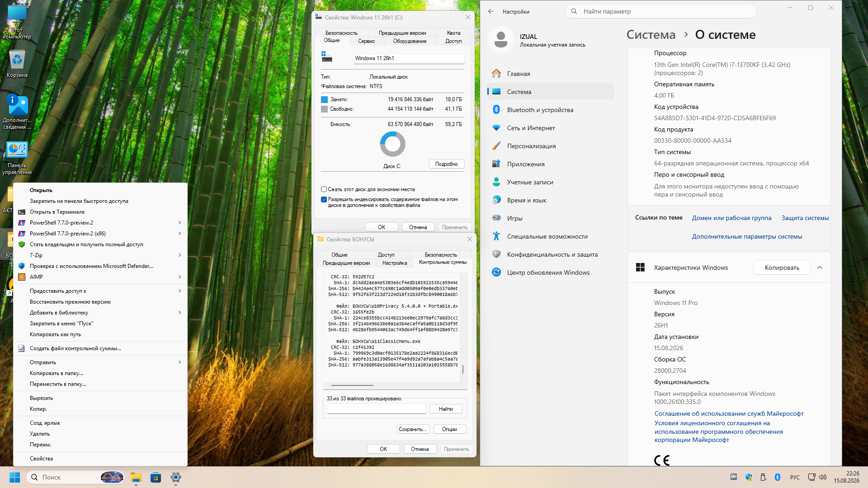
Task: Launch Microsoft Store from the taskbar
Action: 156,477
